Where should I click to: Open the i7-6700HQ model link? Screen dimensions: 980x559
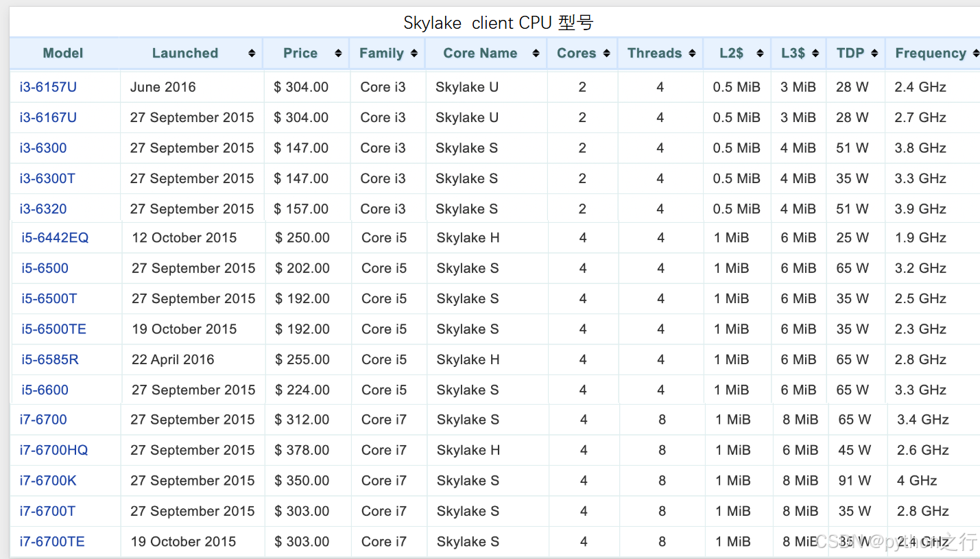[x=53, y=451]
